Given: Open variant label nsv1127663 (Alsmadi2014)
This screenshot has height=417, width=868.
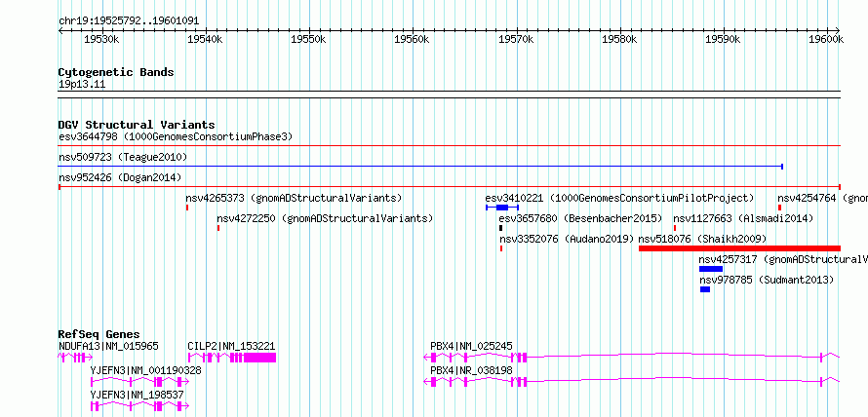Looking at the screenshot, I should pyautogui.click(x=743, y=218).
